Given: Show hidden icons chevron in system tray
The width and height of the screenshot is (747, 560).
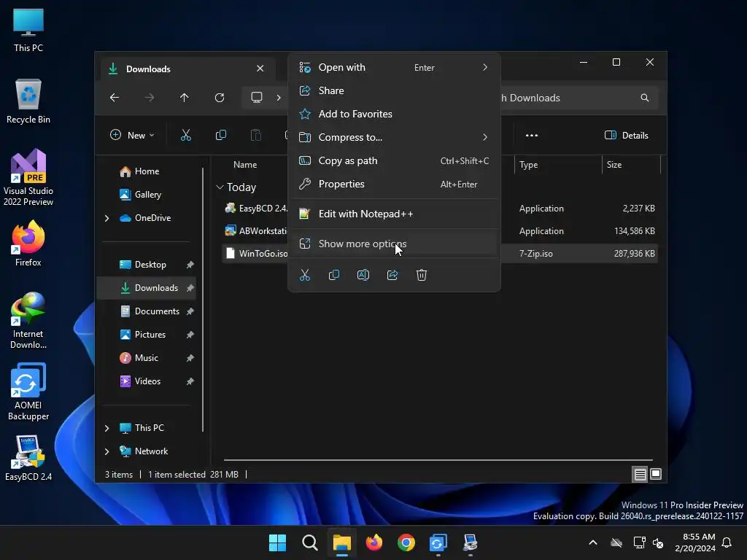Looking at the screenshot, I should point(593,542).
